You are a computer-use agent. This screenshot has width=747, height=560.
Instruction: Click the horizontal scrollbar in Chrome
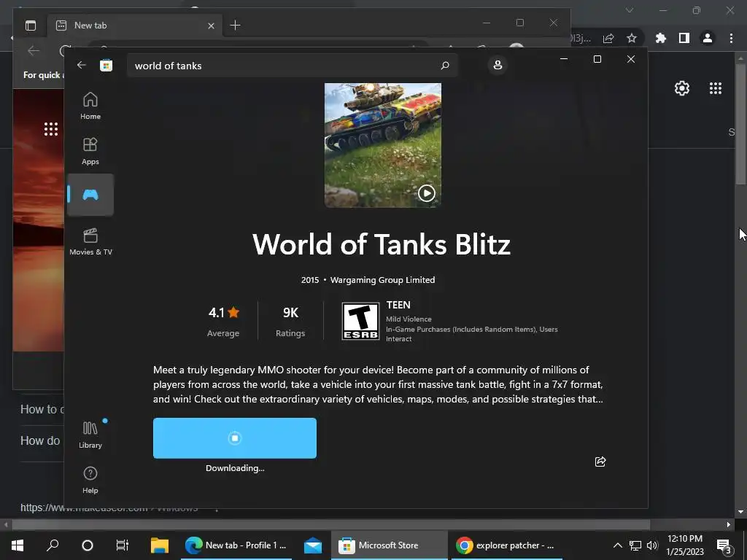pos(331,524)
